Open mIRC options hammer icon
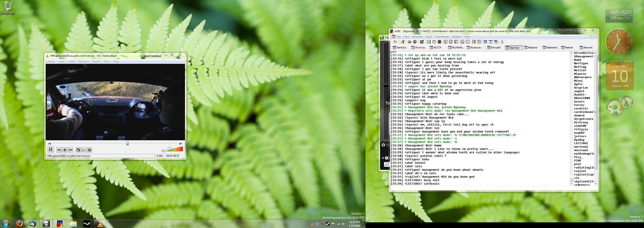The image size is (644, 228). (402, 42)
